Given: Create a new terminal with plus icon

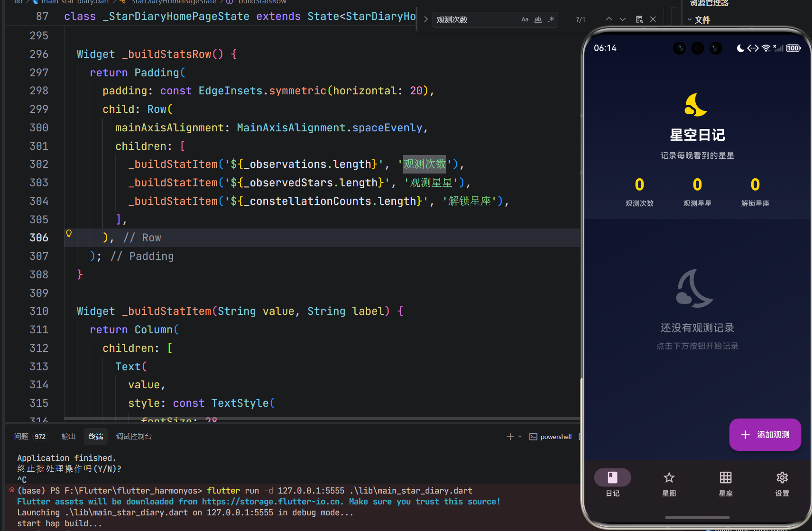Looking at the screenshot, I should 510,437.
